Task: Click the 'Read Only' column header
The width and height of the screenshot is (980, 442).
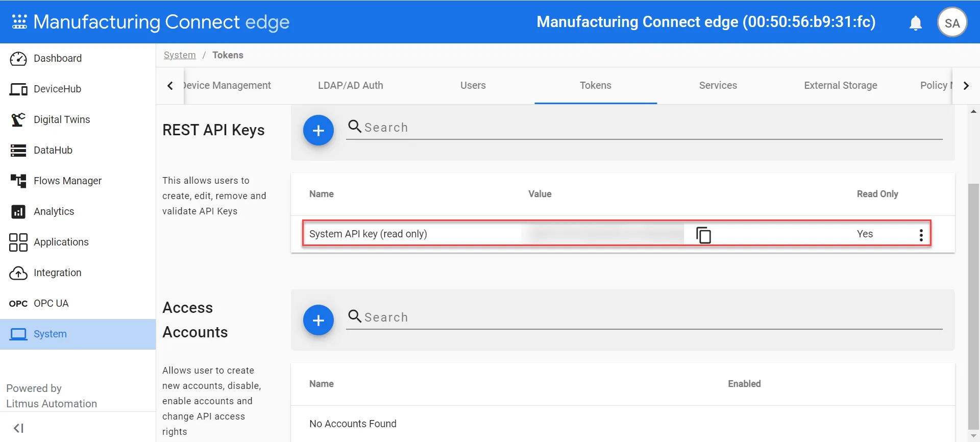Action: coord(877,194)
